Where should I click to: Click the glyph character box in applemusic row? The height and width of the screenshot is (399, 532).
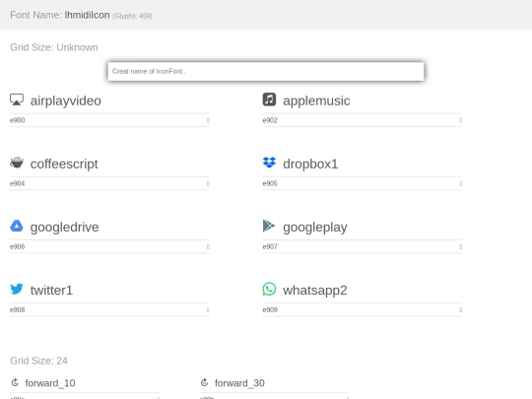point(460,120)
